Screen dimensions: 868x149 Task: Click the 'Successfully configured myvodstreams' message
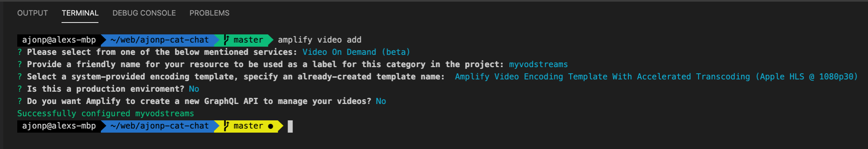(105, 113)
